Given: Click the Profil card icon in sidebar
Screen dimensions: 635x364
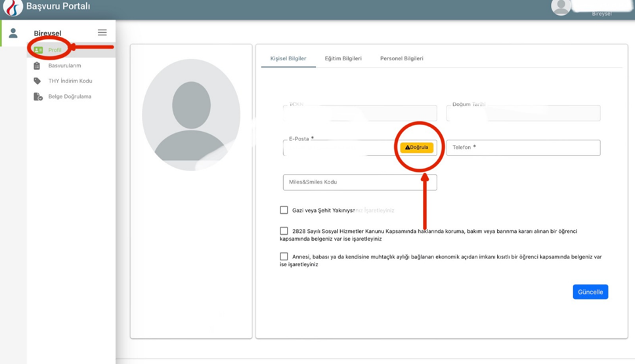Looking at the screenshot, I should (38, 50).
